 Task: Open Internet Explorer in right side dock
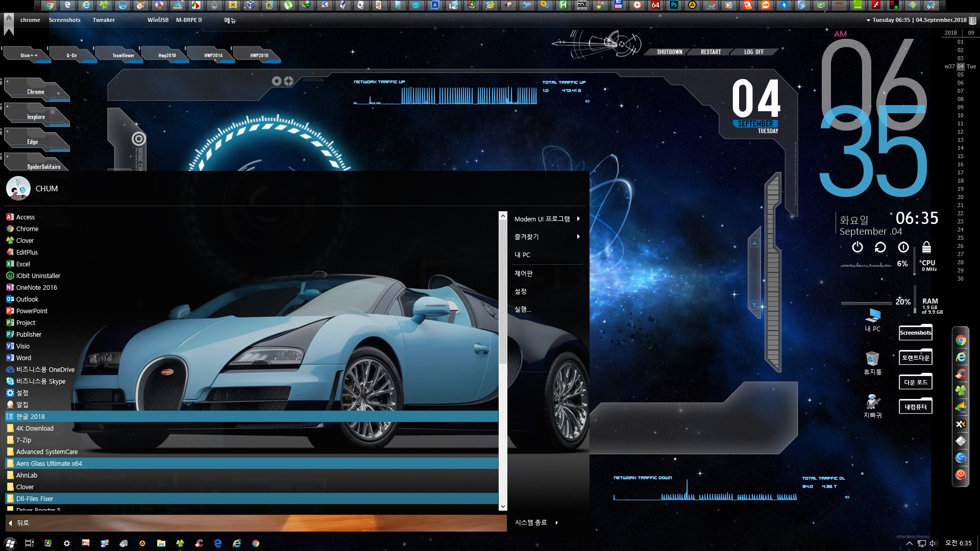pyautogui.click(x=961, y=357)
